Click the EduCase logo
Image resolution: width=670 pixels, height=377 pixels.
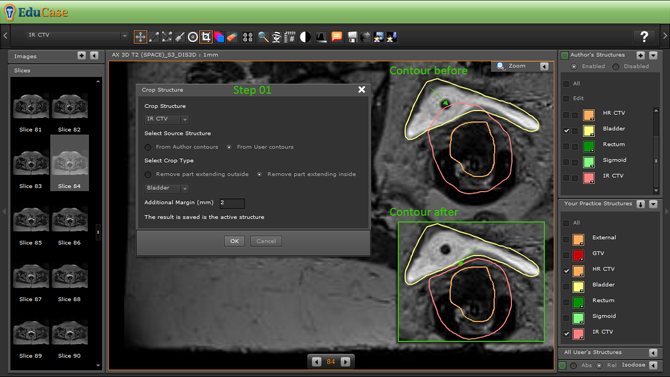tap(36, 12)
